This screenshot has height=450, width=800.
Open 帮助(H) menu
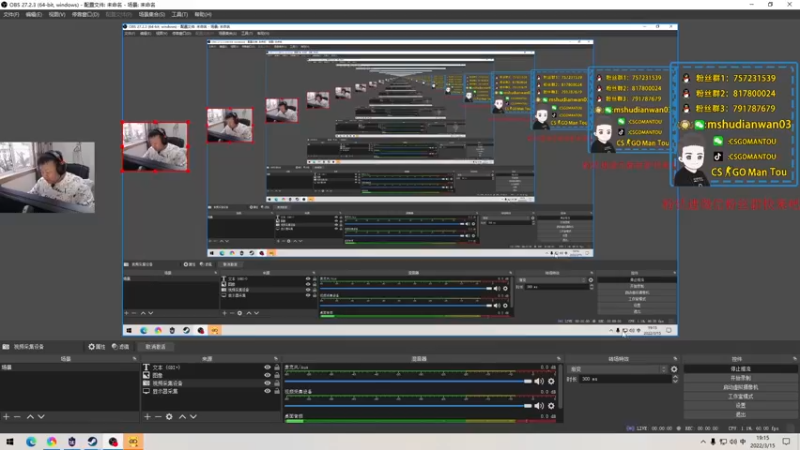coord(203,14)
